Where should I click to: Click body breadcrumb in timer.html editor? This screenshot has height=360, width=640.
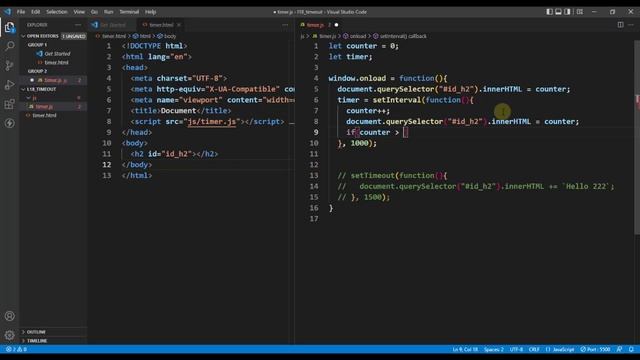point(167,36)
